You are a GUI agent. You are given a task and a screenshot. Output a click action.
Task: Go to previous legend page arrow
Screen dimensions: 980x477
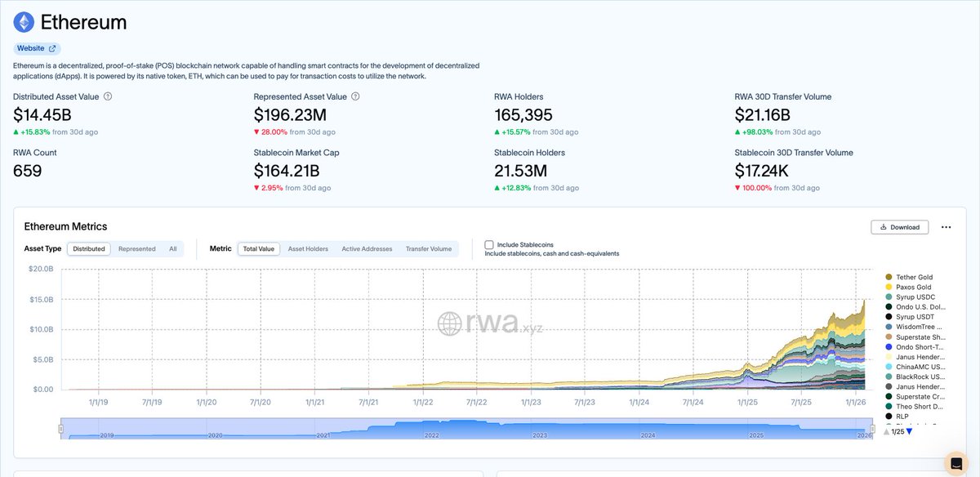pyautogui.click(x=888, y=431)
